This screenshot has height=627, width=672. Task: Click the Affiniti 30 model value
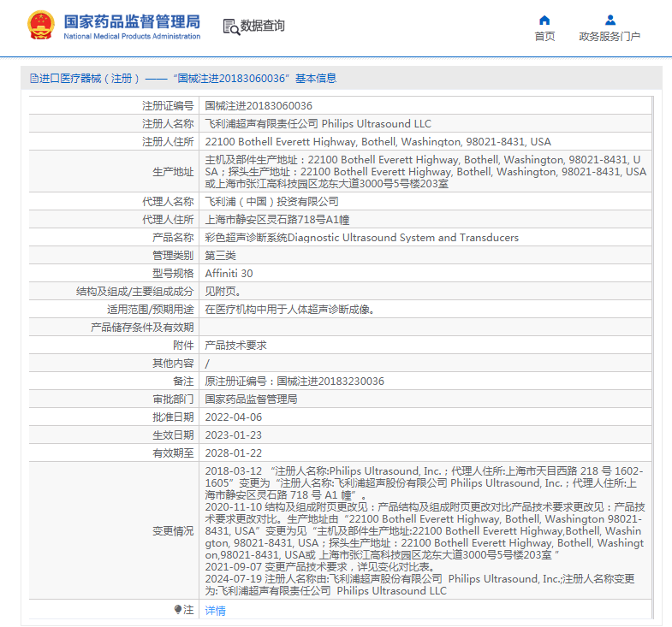point(229,274)
